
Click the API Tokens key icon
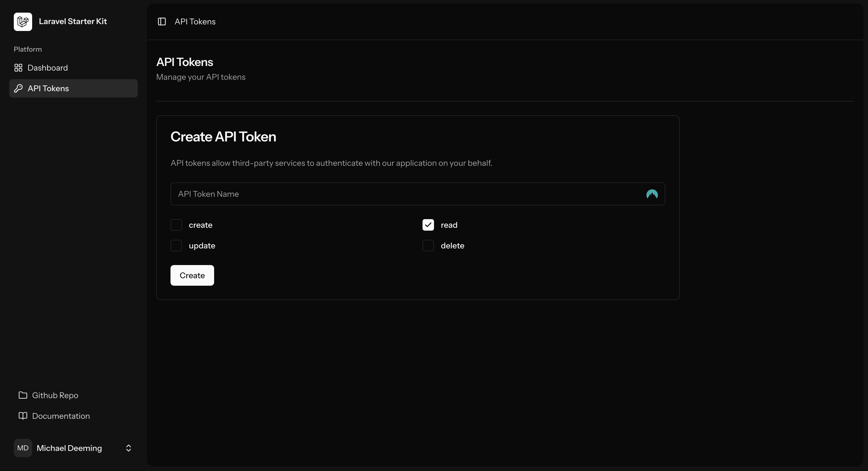tap(18, 88)
